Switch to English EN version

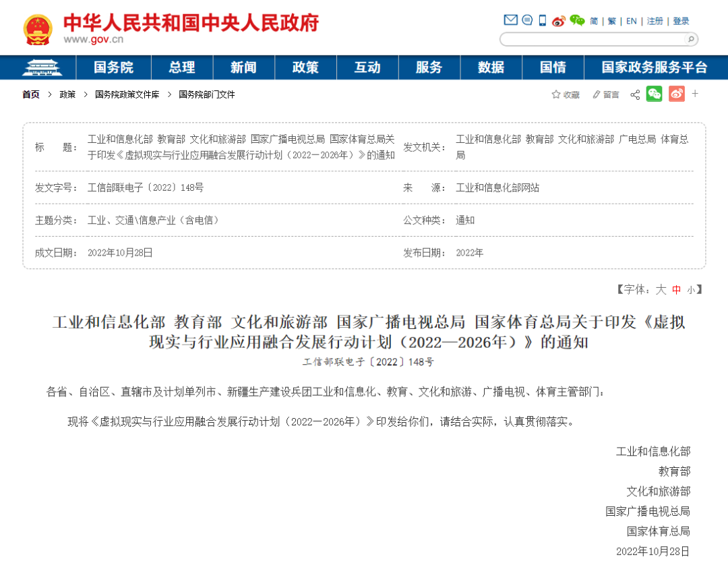(632, 22)
